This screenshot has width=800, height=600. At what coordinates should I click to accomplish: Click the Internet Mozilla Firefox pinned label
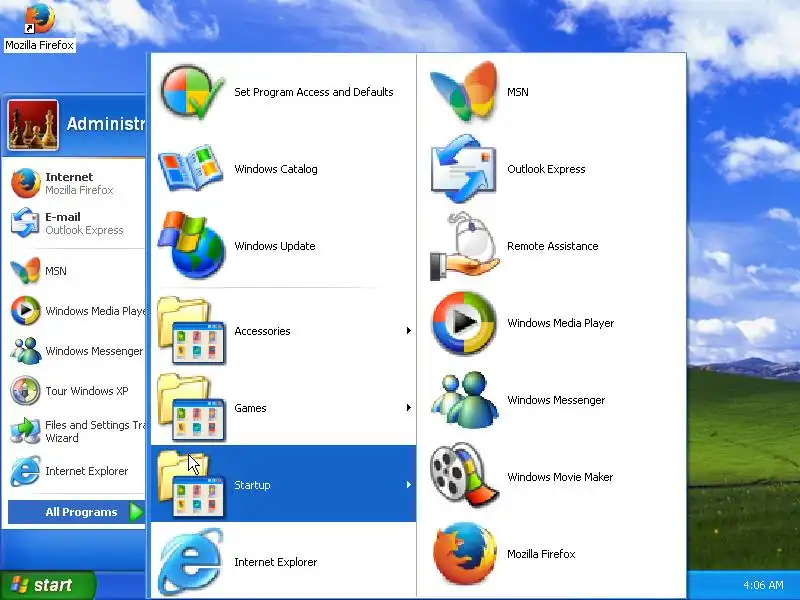79,183
